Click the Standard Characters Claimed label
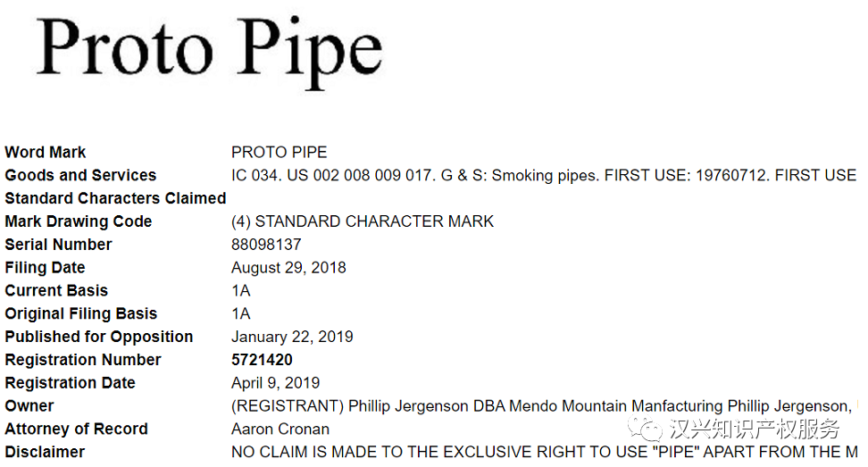The width and height of the screenshot is (868, 467). tap(115, 198)
